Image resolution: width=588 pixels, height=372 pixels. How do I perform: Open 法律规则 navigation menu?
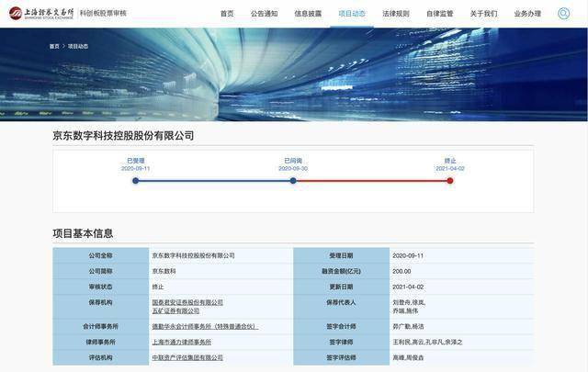[396, 14]
